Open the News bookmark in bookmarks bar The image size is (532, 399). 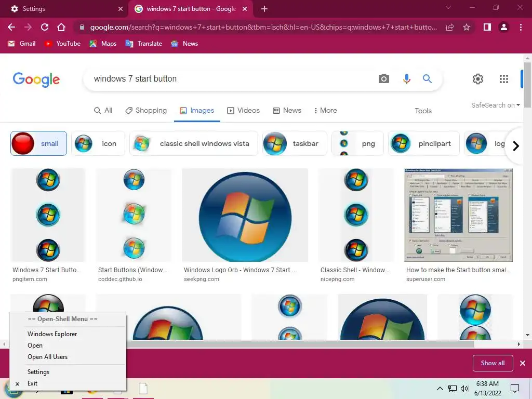click(x=184, y=44)
